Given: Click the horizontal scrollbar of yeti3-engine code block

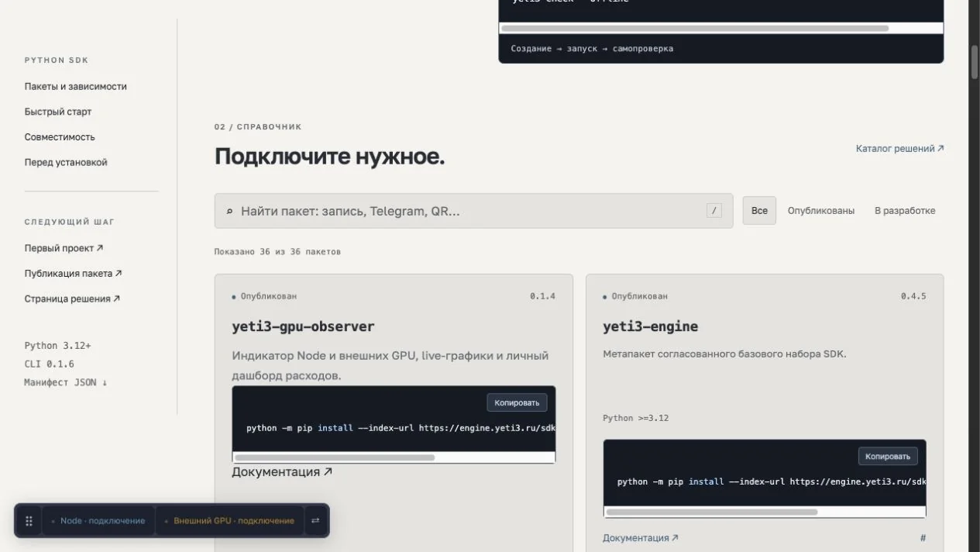Looking at the screenshot, I should coord(711,512).
